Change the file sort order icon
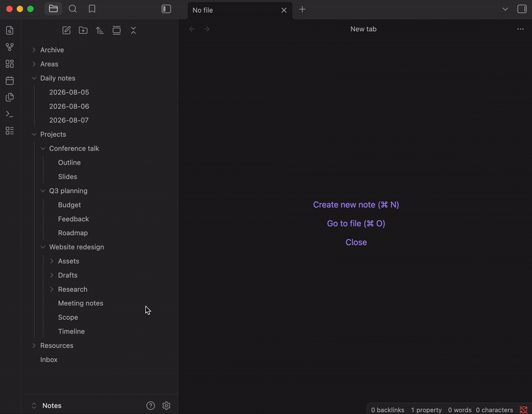 pos(100,30)
